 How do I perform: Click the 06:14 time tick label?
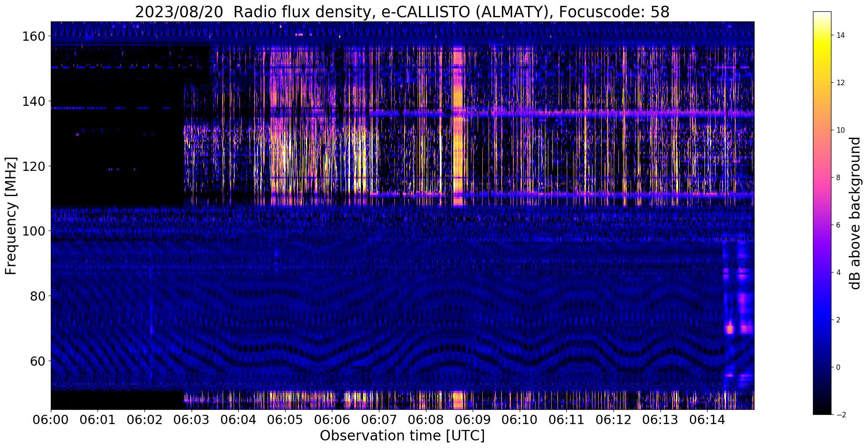click(707, 420)
